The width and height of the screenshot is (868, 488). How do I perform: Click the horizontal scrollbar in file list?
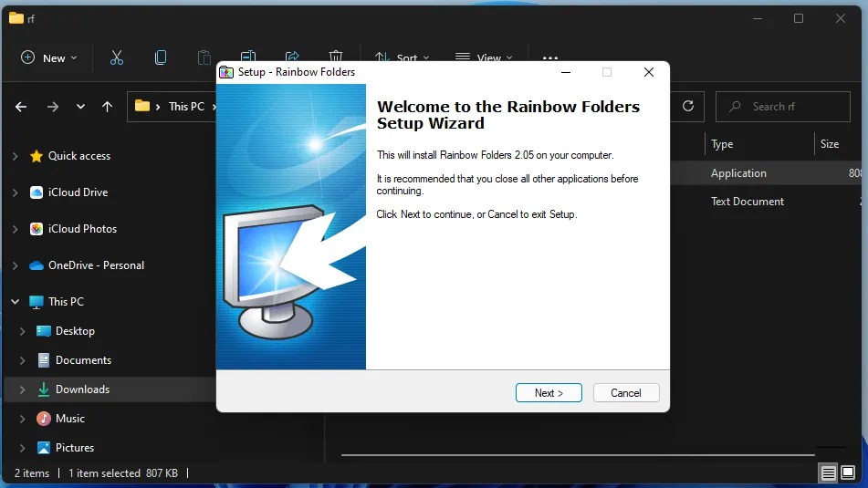(x=578, y=455)
